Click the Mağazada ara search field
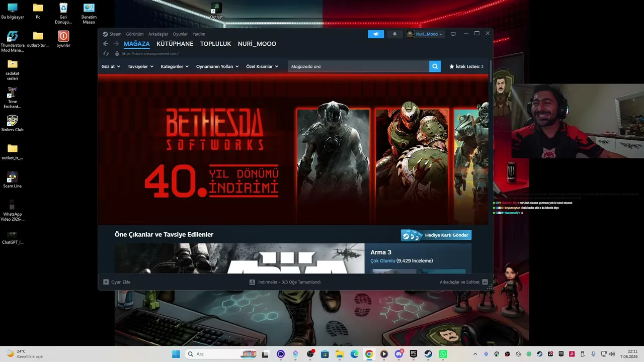The image size is (644, 362). point(358,66)
